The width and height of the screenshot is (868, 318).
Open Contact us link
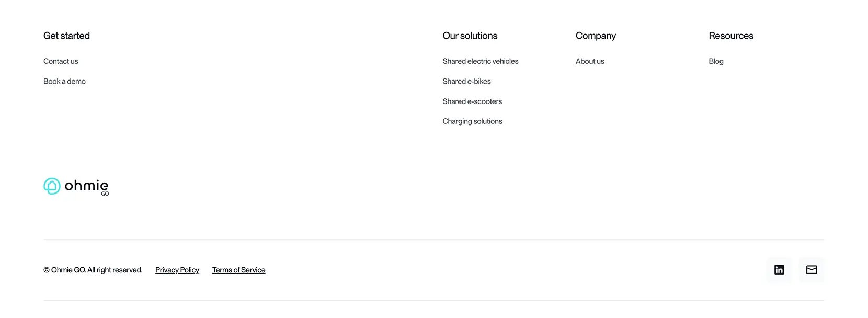click(61, 61)
